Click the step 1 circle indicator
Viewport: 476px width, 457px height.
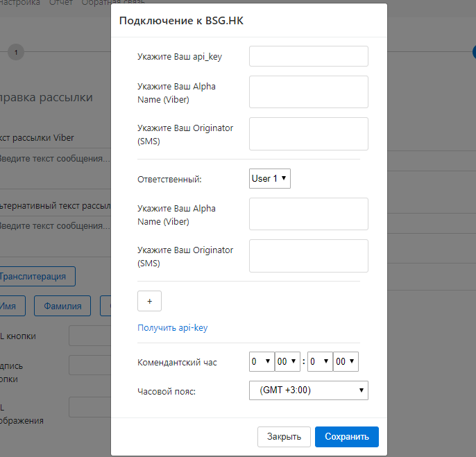point(15,51)
